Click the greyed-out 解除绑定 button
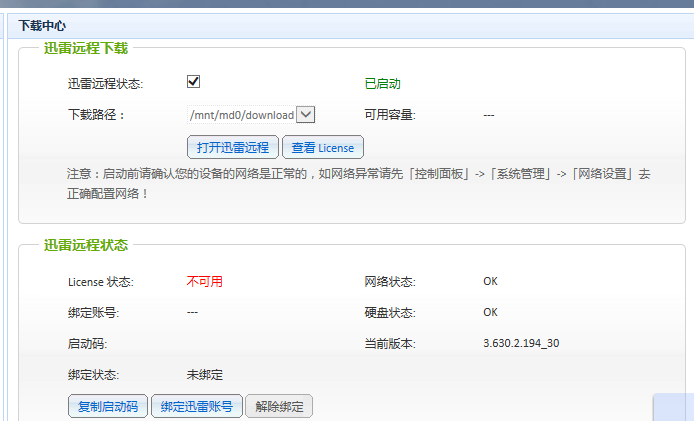 279,406
